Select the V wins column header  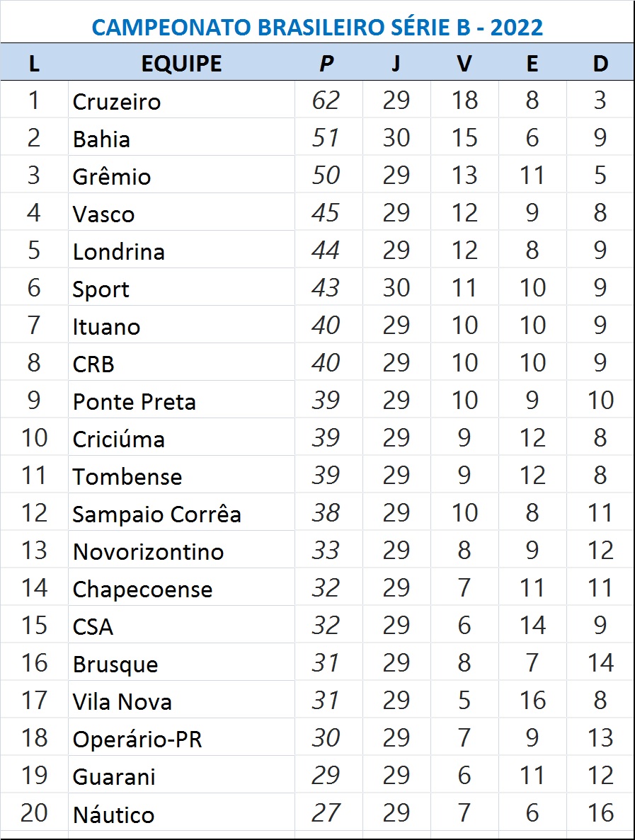(464, 63)
